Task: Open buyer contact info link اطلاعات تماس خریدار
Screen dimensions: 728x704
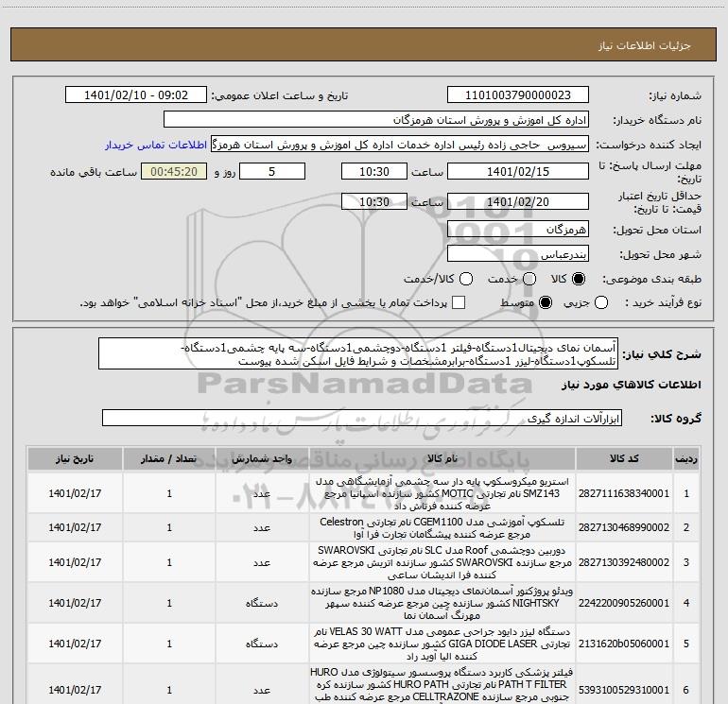Action: tap(156, 145)
